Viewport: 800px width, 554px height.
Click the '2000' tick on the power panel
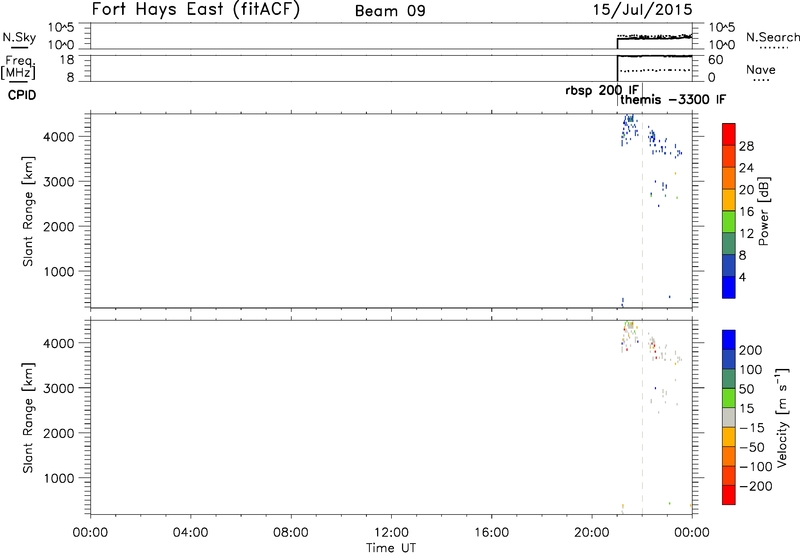(59, 226)
